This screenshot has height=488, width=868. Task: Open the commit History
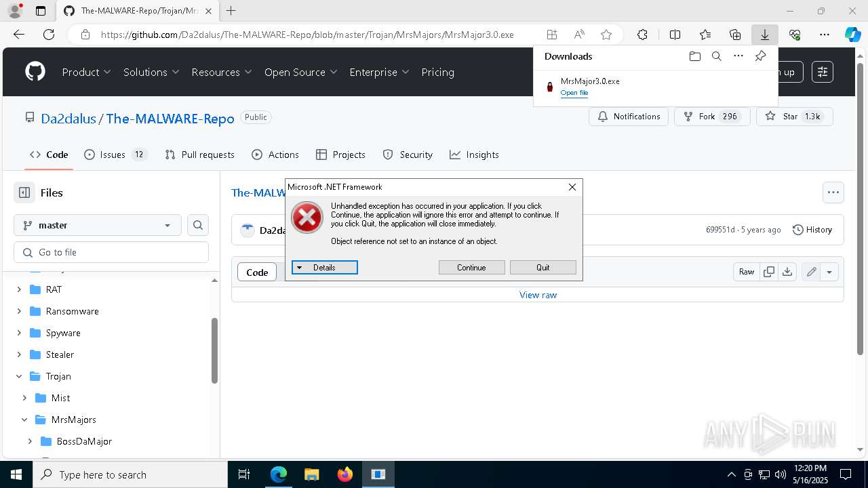point(812,230)
